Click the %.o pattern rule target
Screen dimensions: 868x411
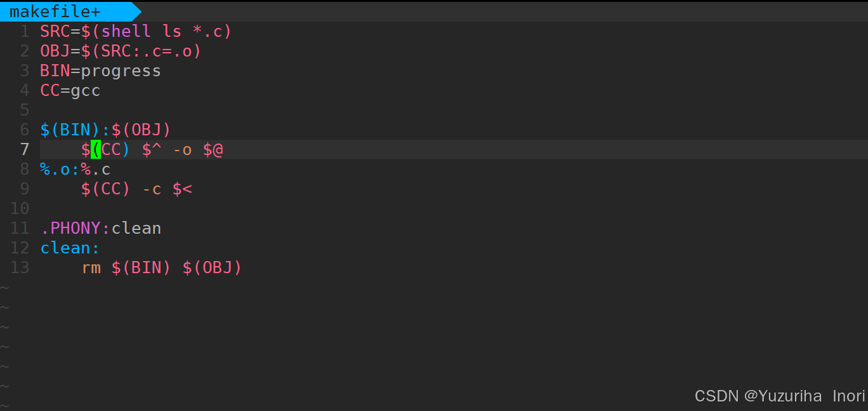tap(55, 169)
